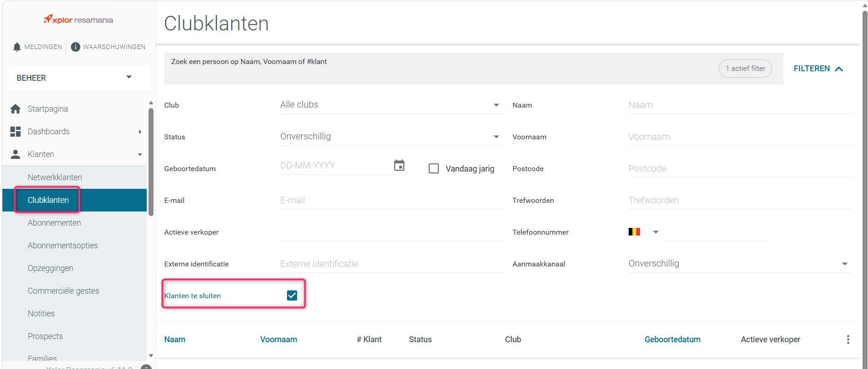
Task: Click the Actieve verkoper field
Action: [392, 232]
